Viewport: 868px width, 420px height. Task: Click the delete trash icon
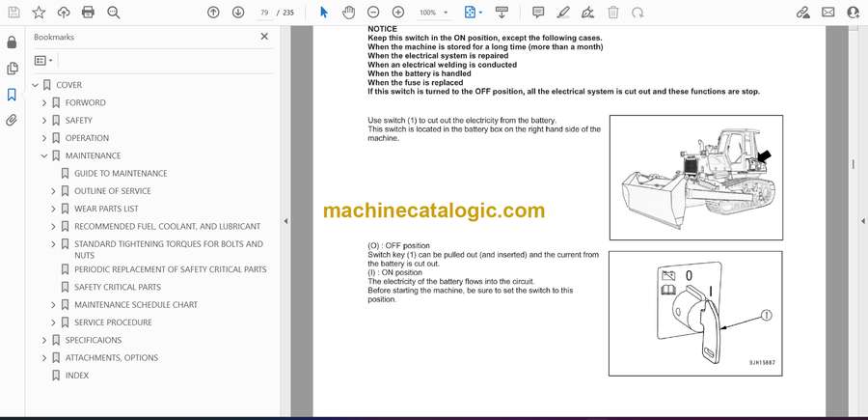613,13
